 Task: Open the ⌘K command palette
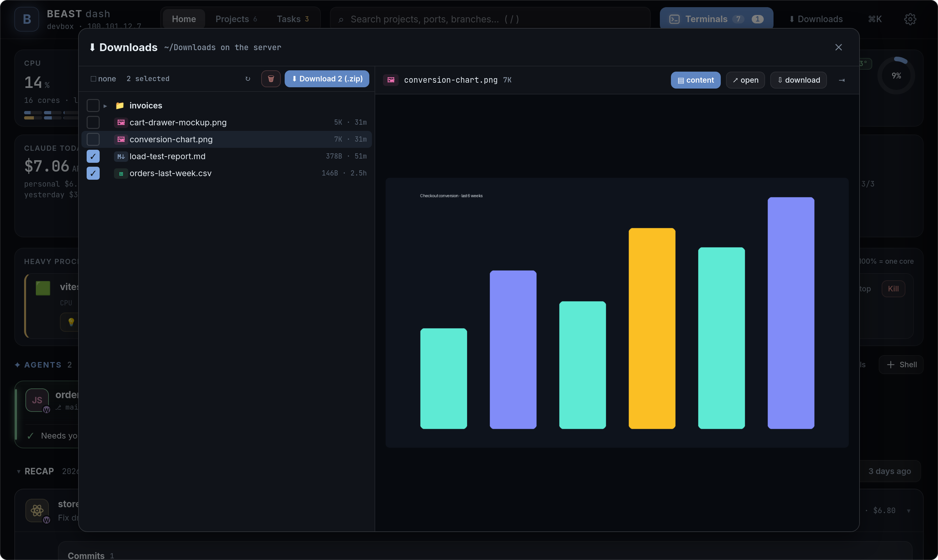tap(874, 19)
